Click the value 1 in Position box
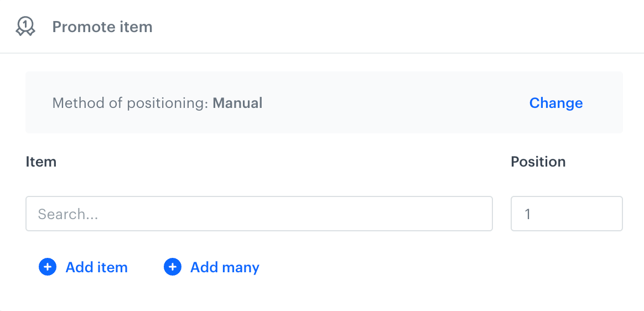 pyautogui.click(x=528, y=214)
